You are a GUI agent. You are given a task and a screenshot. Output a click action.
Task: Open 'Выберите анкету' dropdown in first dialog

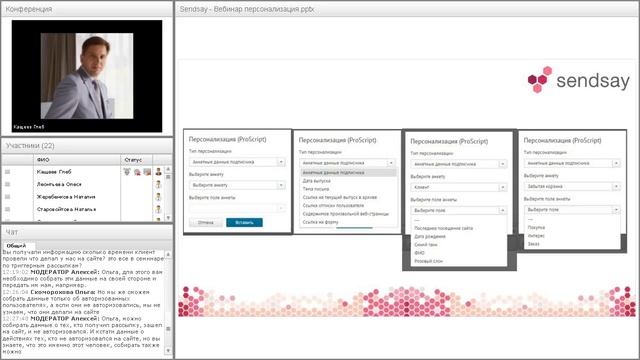point(237,185)
